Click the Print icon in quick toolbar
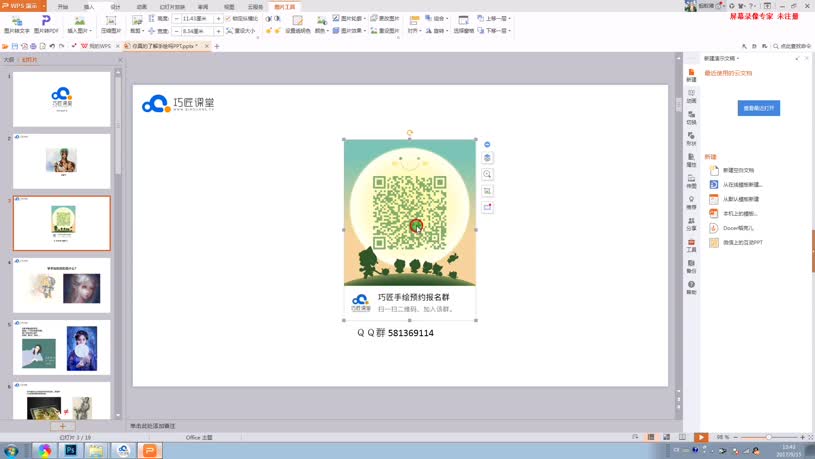The image size is (815, 459). click(x=33, y=46)
